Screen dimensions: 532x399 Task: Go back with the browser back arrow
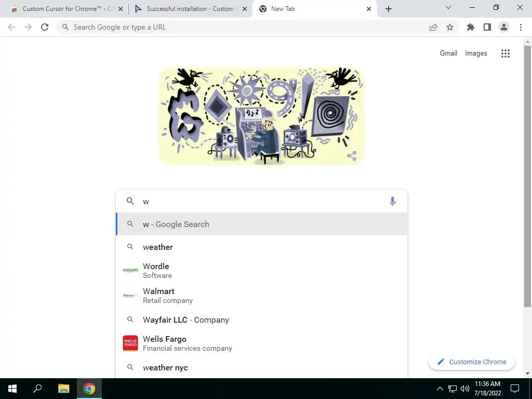11,27
